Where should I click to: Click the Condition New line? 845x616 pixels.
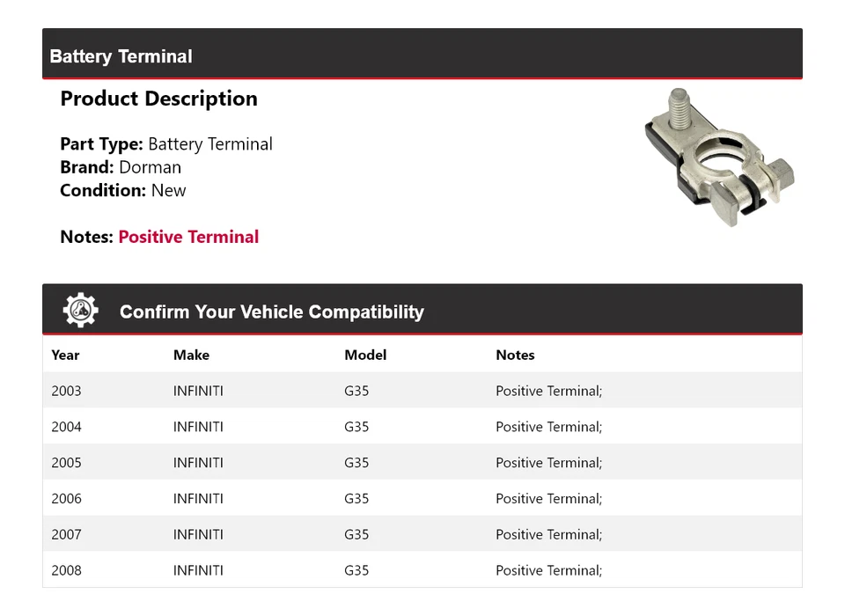click(x=123, y=190)
